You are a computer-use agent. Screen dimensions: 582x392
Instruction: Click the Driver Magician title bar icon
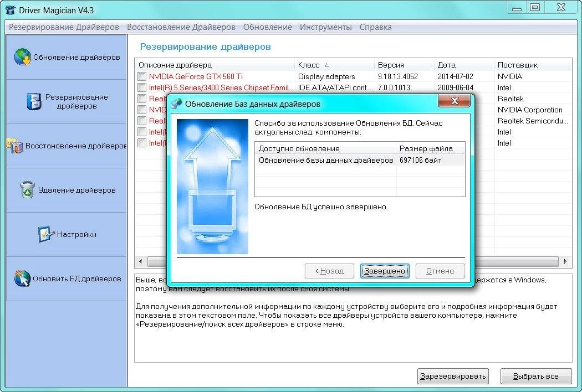tap(11, 10)
